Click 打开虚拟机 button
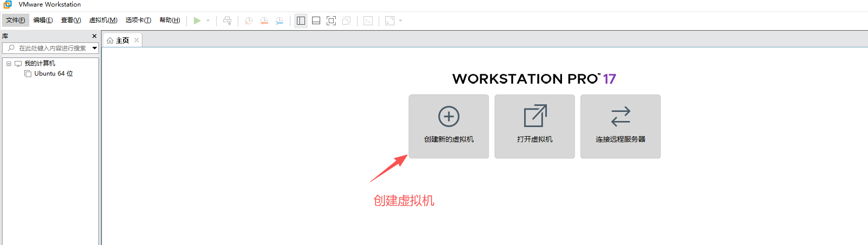The height and width of the screenshot is (245, 868). click(x=535, y=127)
